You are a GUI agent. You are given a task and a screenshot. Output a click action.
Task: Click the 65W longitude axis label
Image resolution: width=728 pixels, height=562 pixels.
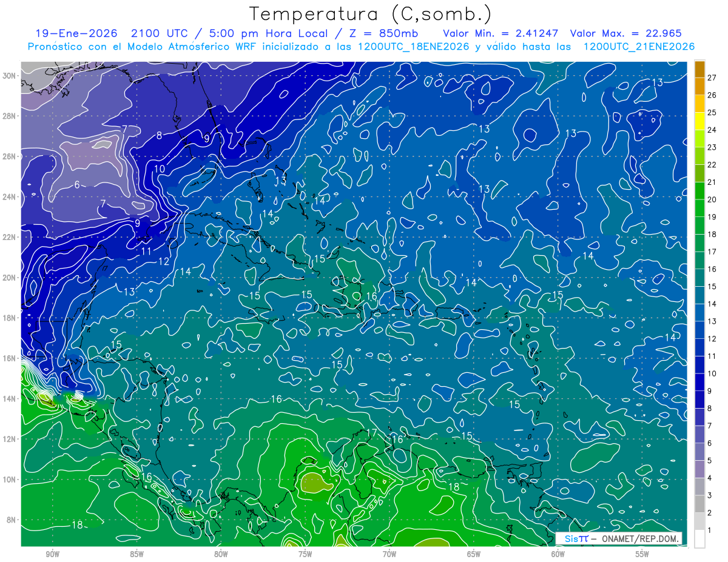[474, 554]
